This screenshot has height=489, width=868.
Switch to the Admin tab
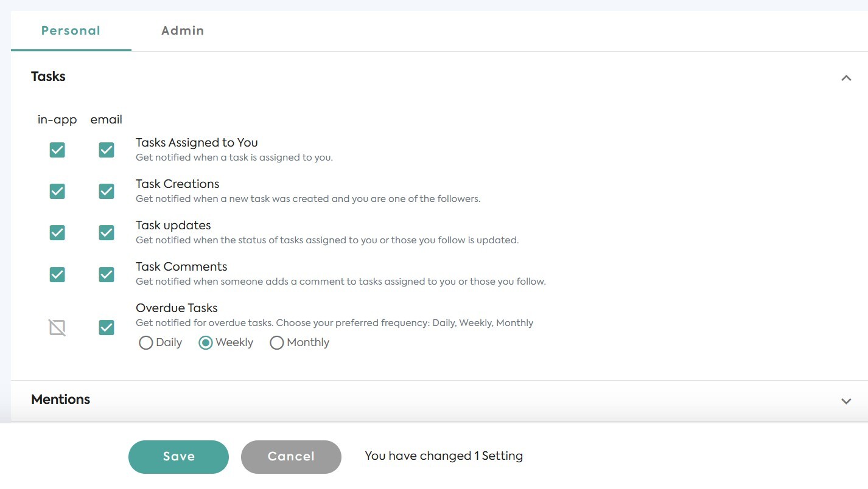coord(183,31)
